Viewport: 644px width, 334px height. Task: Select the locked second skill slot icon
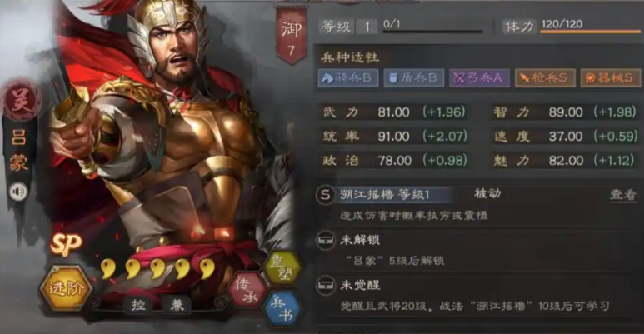(x=325, y=240)
